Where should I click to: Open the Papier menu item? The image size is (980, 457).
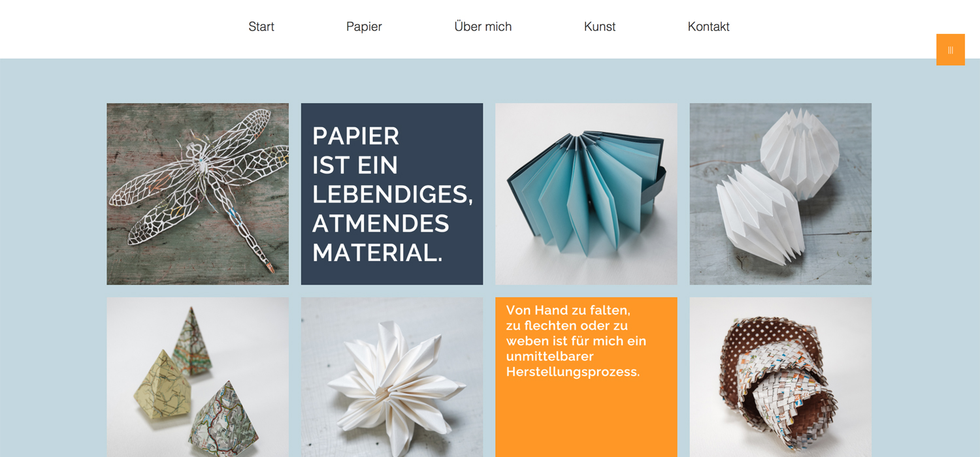coord(364,27)
